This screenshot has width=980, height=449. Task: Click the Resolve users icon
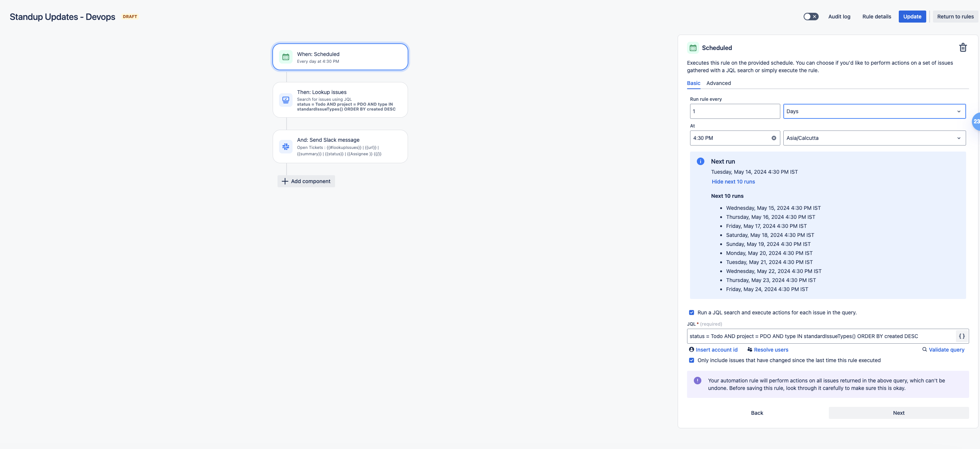pyautogui.click(x=749, y=349)
